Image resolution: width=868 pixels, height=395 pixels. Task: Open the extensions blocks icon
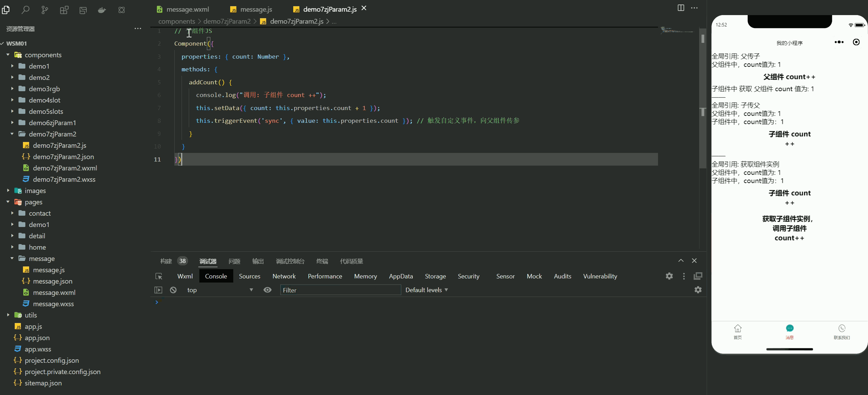tap(64, 10)
